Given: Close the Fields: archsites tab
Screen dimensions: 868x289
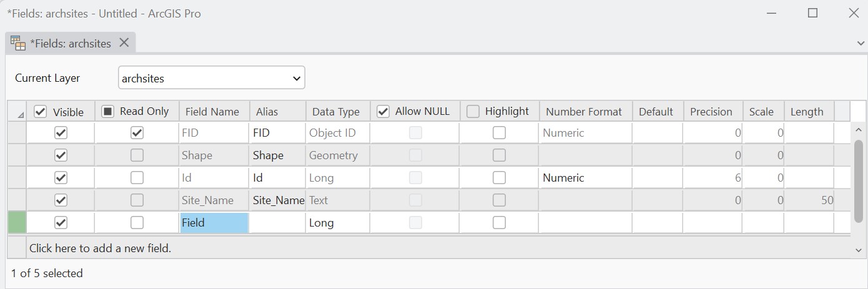Looking at the screenshot, I should [124, 42].
